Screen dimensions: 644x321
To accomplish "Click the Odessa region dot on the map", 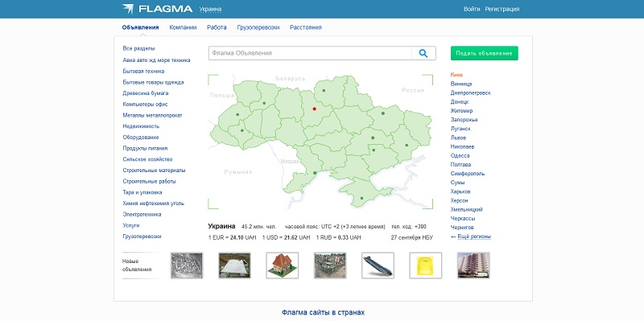I will click(315, 173).
